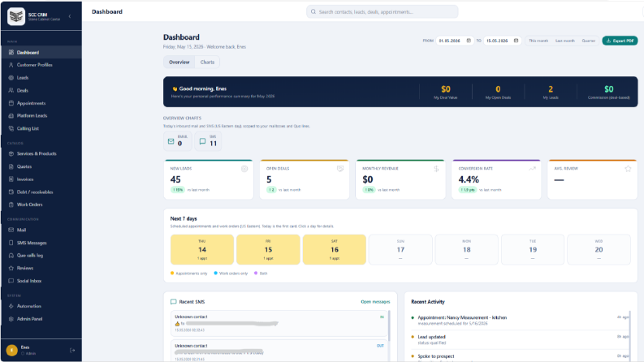Image resolution: width=644 pixels, height=362 pixels.
Task: Select the WED 20 day card
Action: point(599,249)
